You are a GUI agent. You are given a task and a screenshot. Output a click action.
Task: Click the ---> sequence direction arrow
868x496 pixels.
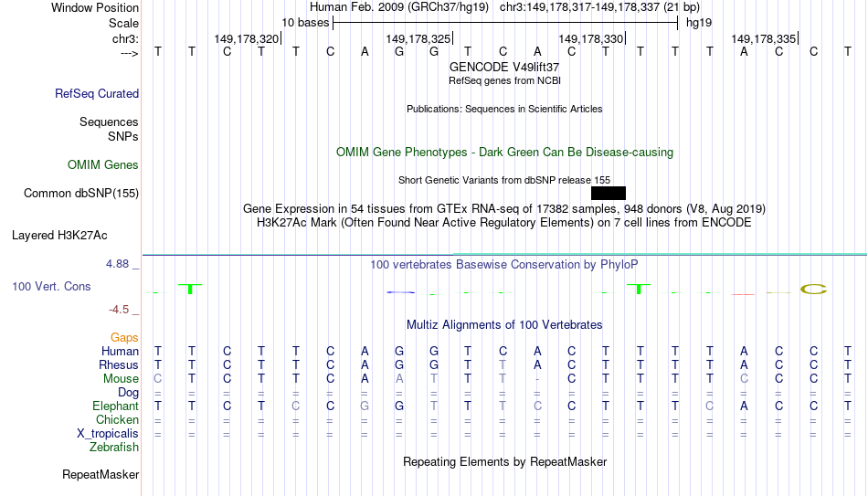click(130, 53)
